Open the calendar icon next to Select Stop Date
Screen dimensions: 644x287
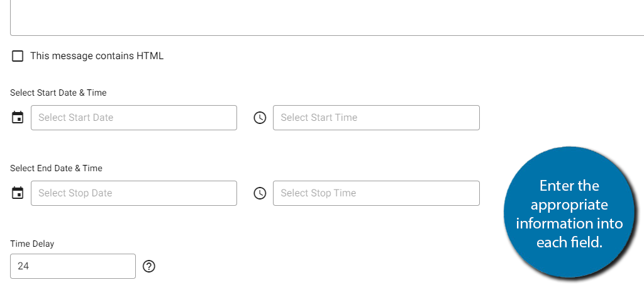(x=17, y=193)
